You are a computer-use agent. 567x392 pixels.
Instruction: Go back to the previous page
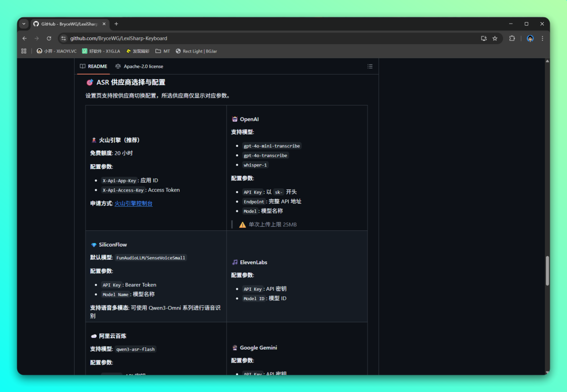(x=25, y=38)
